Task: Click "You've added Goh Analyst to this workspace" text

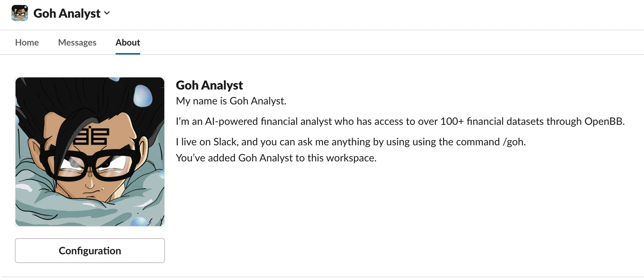Action: [x=276, y=158]
